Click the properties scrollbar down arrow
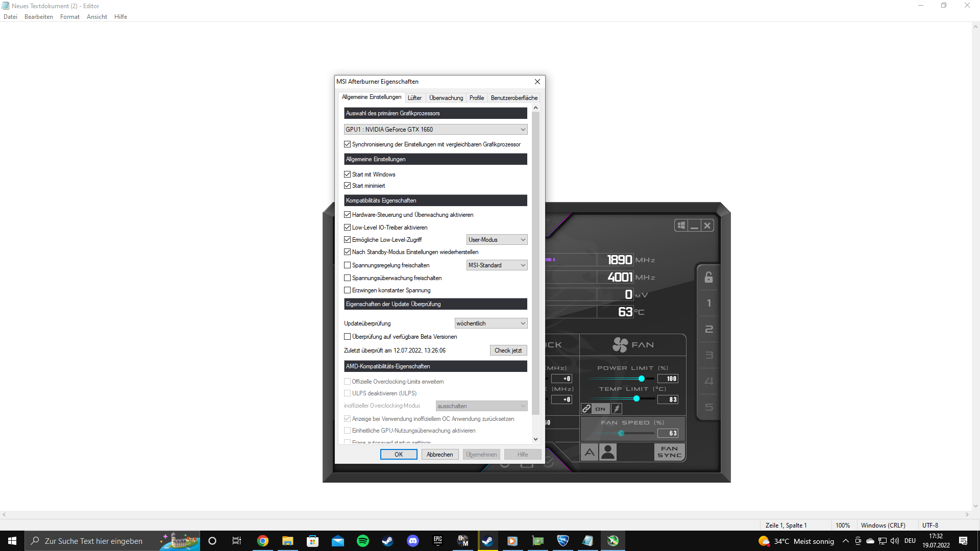 pos(535,439)
